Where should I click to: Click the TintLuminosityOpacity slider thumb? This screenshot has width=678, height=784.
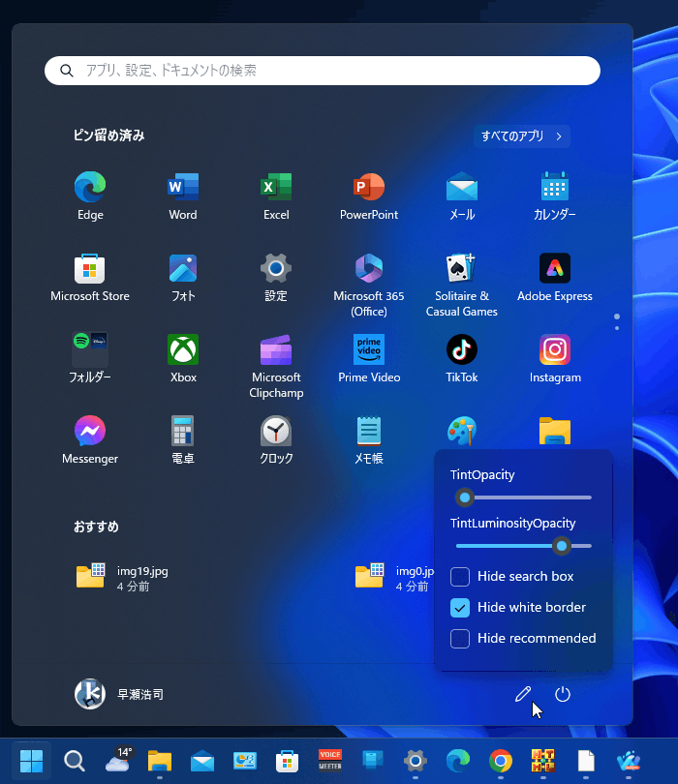click(x=562, y=546)
